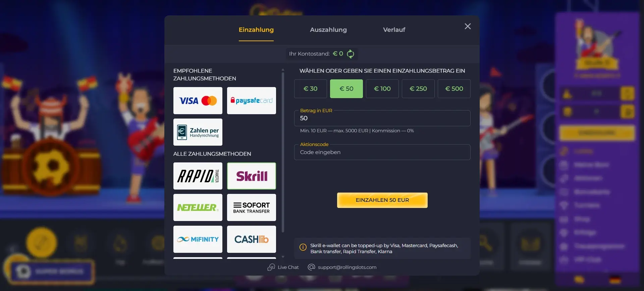Close the deposit dialog
This screenshot has height=291, width=644.
point(468,26)
